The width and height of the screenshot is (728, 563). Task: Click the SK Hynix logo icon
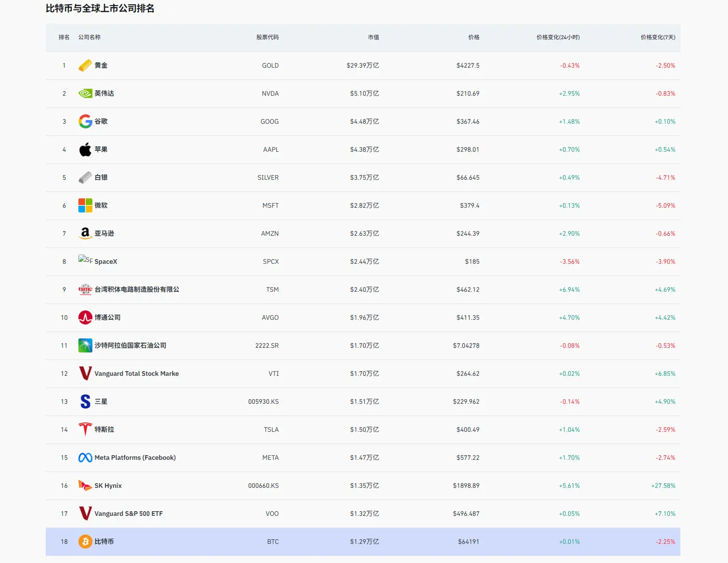click(x=85, y=486)
